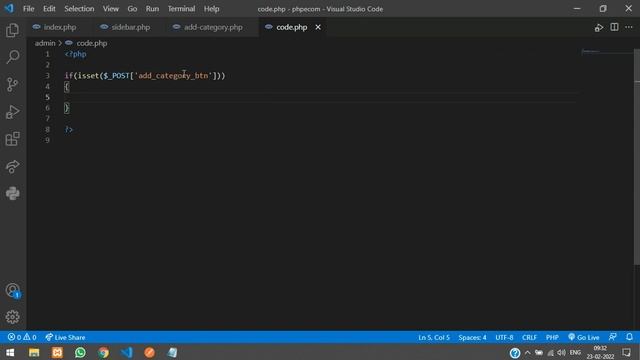Open the Run and Debug view
Image resolution: width=640 pixels, height=360 pixels.
[x=13, y=112]
